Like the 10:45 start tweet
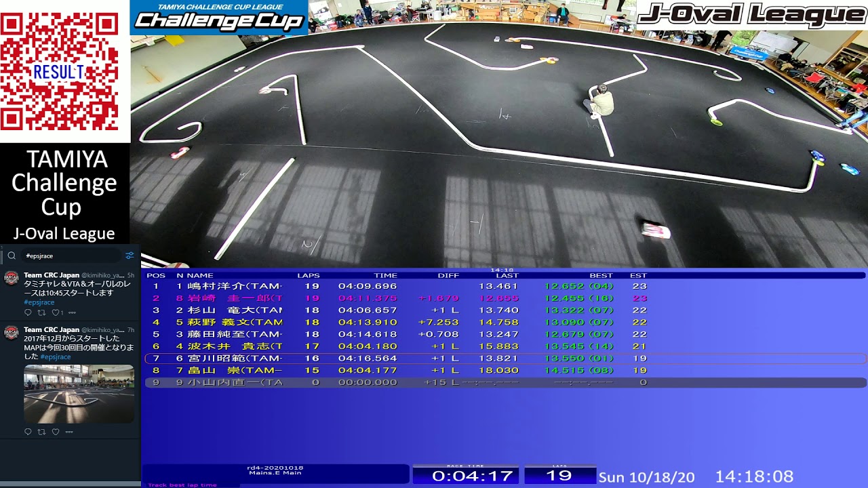The height and width of the screenshot is (488, 868). [57, 312]
